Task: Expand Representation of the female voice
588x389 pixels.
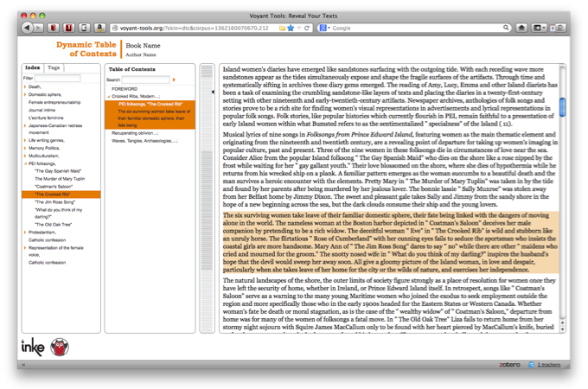Action: [x=25, y=248]
